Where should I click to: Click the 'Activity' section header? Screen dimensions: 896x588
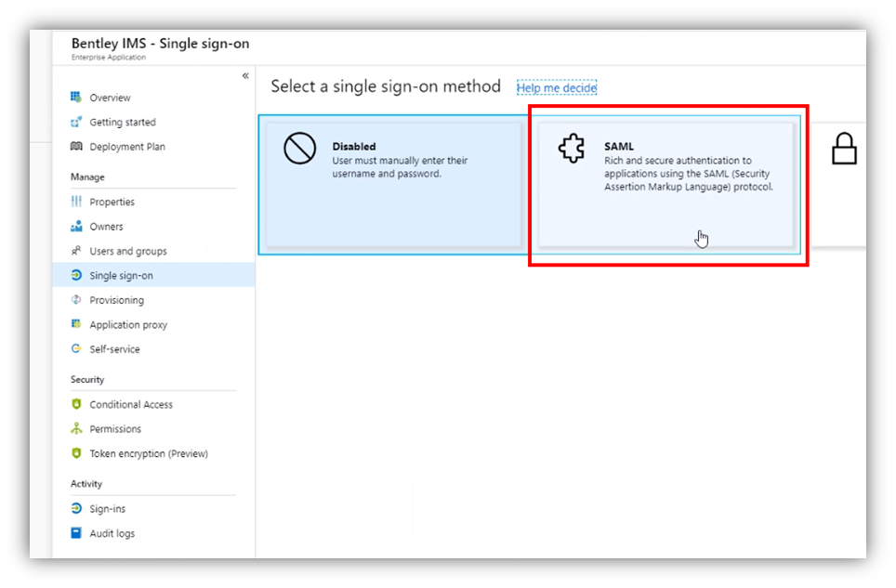pos(86,484)
